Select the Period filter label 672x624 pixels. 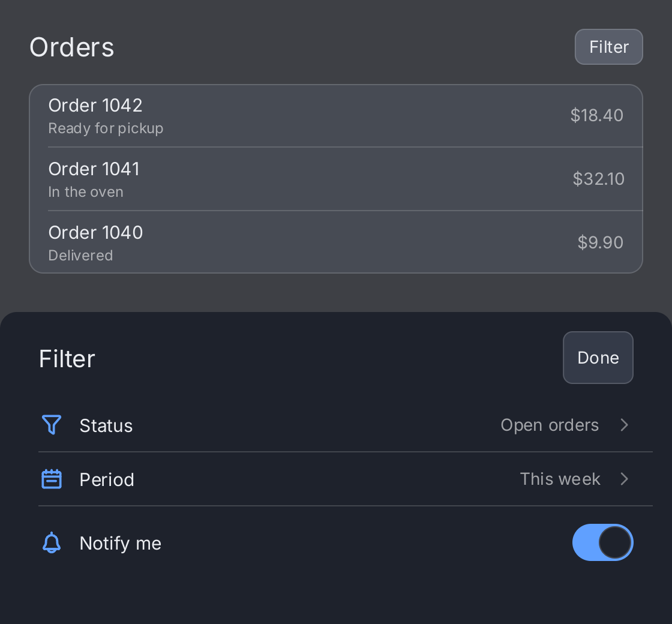coord(107,479)
